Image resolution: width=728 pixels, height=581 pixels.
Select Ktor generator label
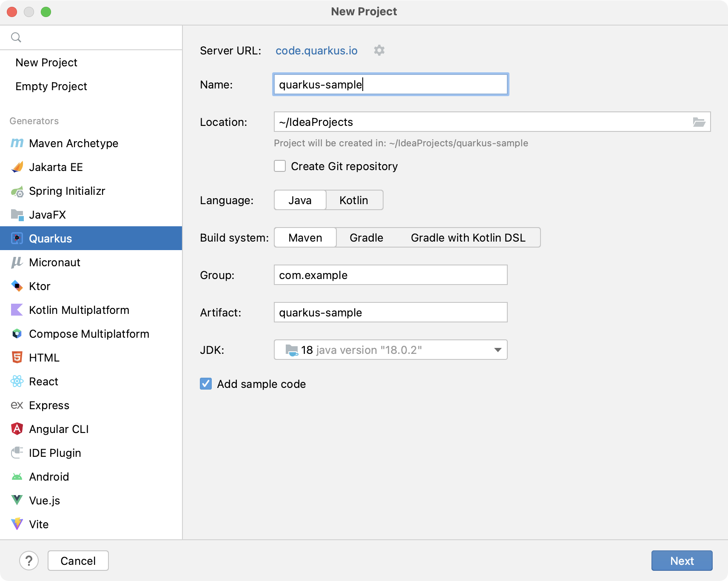pos(40,286)
